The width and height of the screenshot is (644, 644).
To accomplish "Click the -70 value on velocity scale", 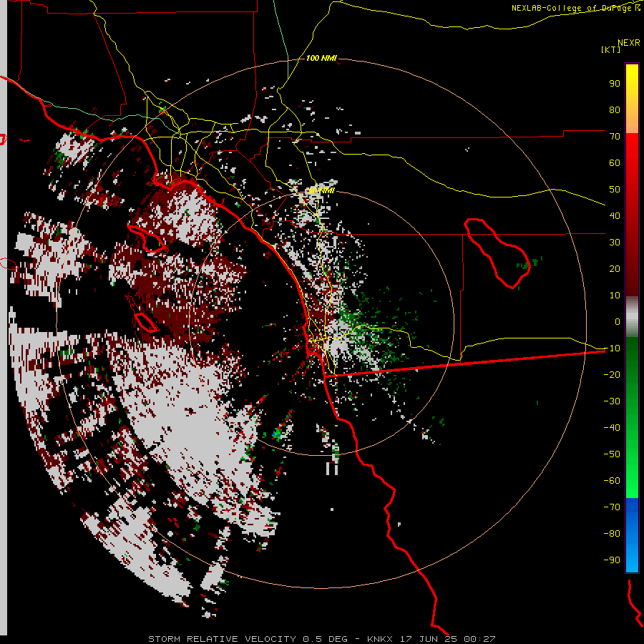I will (612, 507).
